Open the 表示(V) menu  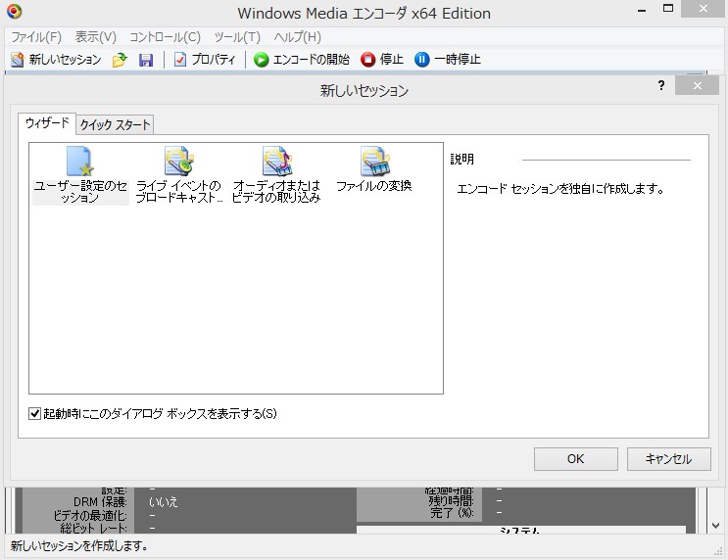(x=96, y=36)
